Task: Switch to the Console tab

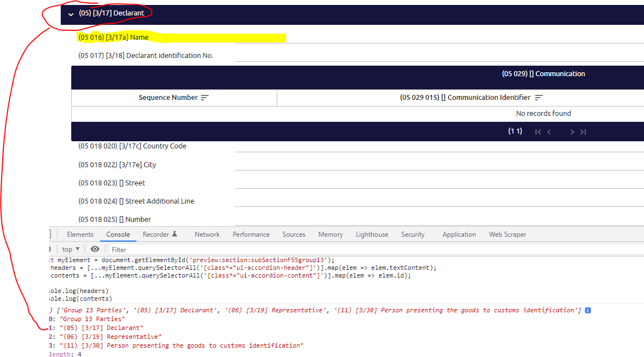Action: 118,235
